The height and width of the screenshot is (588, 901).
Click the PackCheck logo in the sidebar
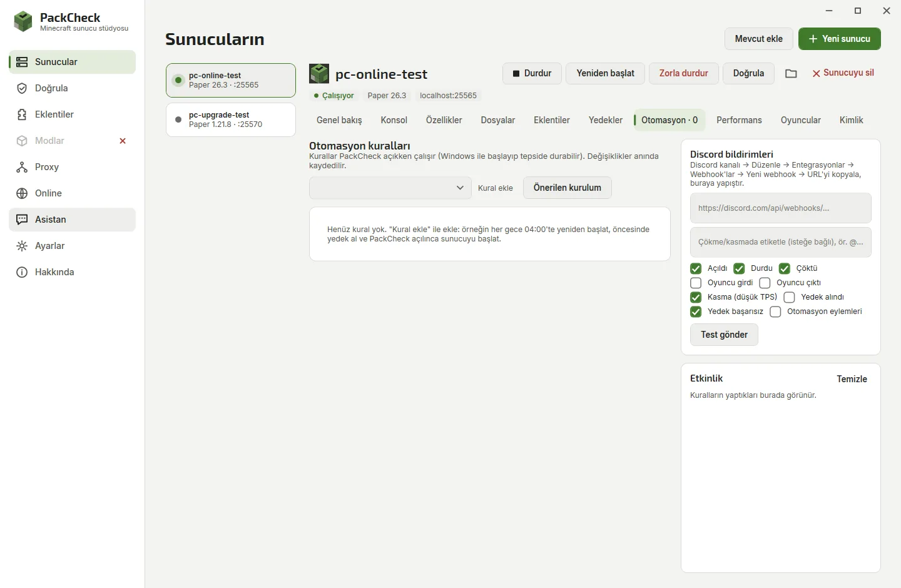(x=23, y=22)
